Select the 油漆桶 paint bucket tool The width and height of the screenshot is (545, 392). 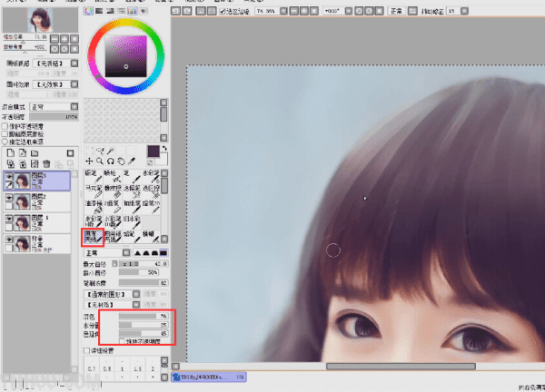[94, 207]
